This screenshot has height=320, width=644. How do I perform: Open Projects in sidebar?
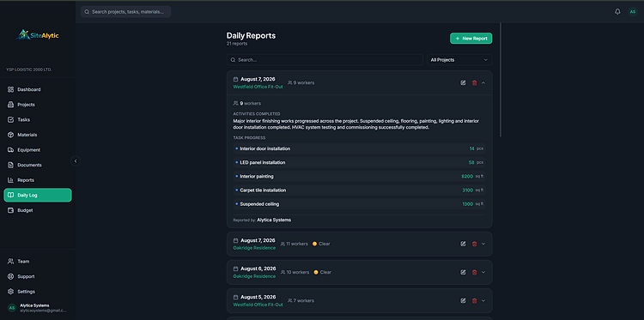click(x=38, y=105)
